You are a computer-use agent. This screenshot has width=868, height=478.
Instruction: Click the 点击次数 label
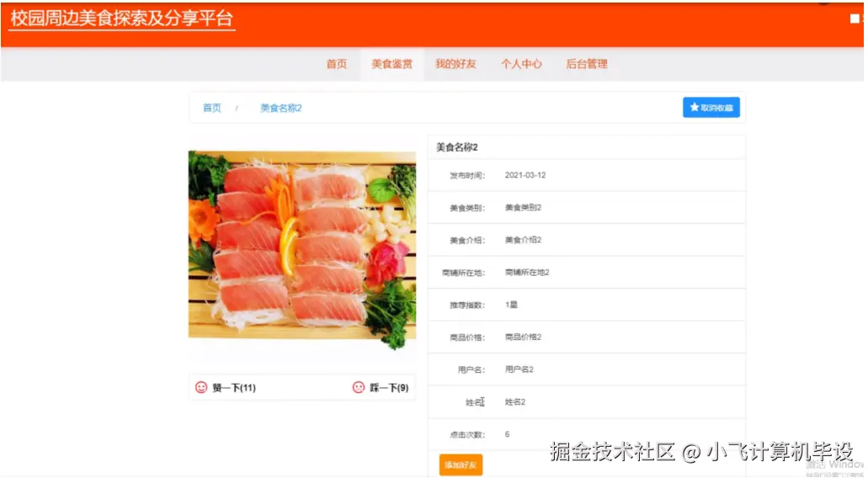tap(467, 435)
